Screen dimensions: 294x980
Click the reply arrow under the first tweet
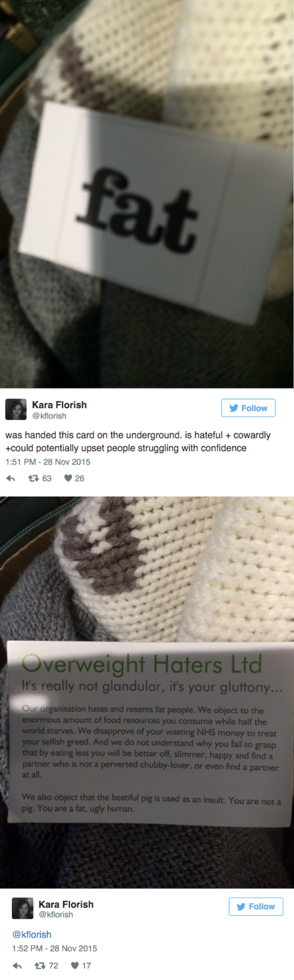[x=11, y=478]
